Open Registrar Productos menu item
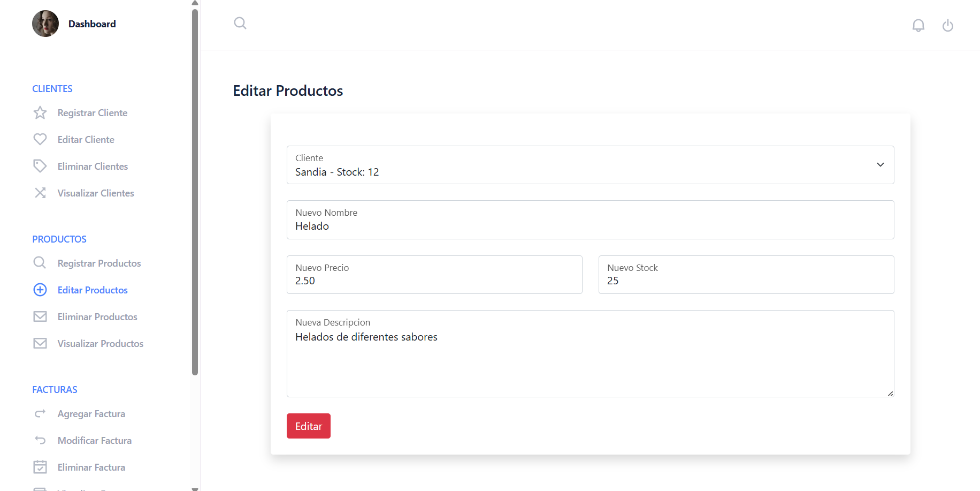The height and width of the screenshot is (491, 980). coord(99,263)
